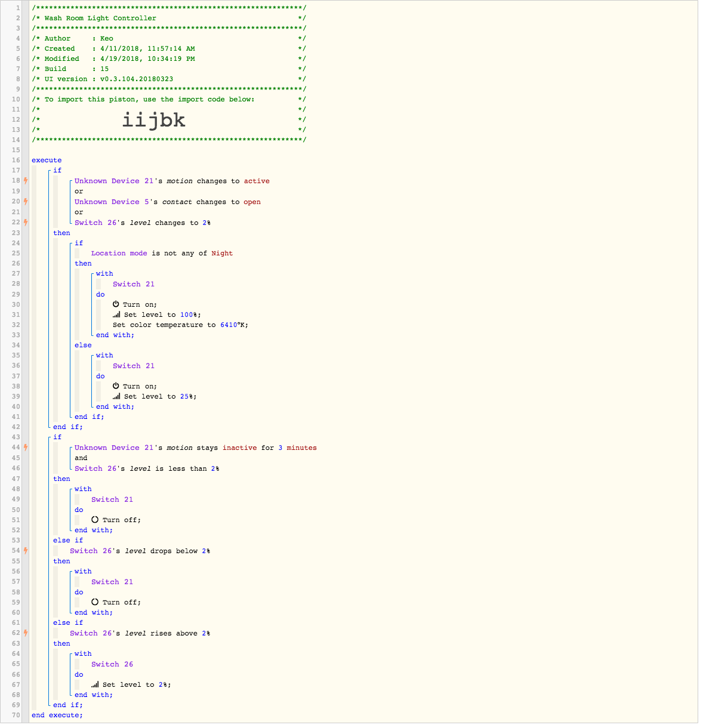703x728 pixels.
Task: Click the 'open' value on line 20
Action: click(x=252, y=202)
